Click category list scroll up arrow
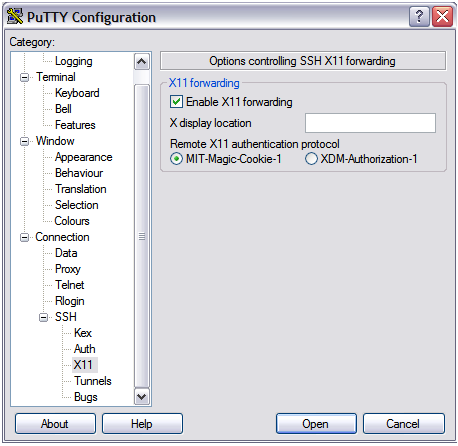 point(142,62)
